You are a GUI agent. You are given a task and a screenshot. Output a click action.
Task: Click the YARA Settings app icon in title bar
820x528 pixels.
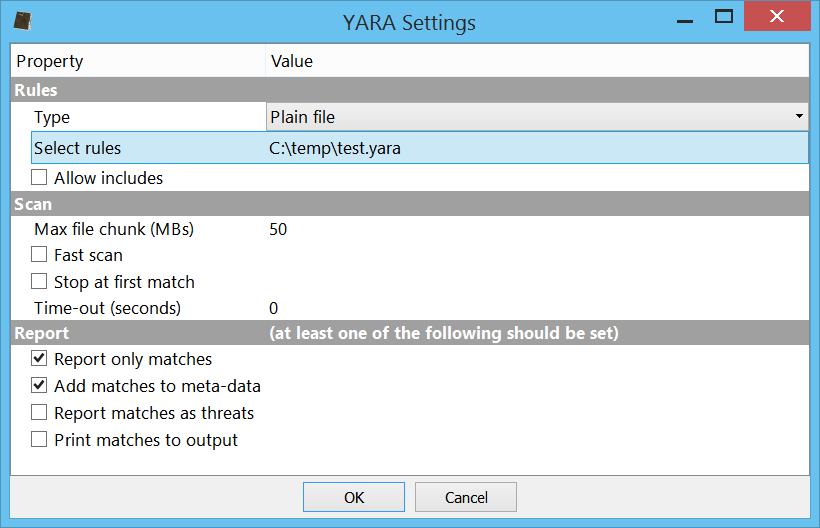click(x=22, y=21)
